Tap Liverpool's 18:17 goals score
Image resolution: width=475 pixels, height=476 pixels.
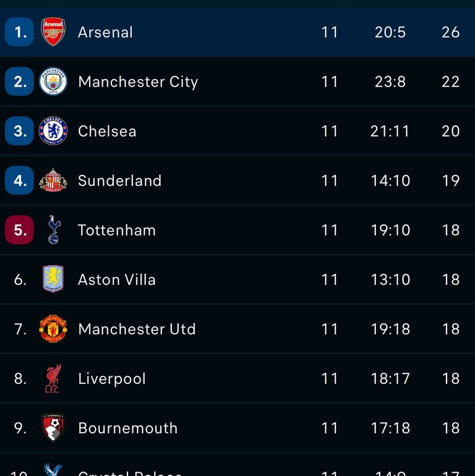click(x=390, y=378)
